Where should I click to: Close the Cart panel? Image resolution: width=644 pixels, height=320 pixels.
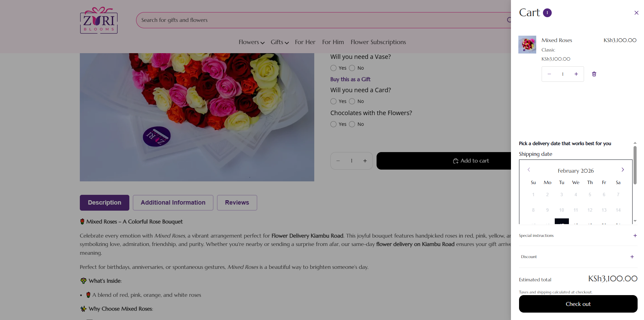click(x=636, y=13)
